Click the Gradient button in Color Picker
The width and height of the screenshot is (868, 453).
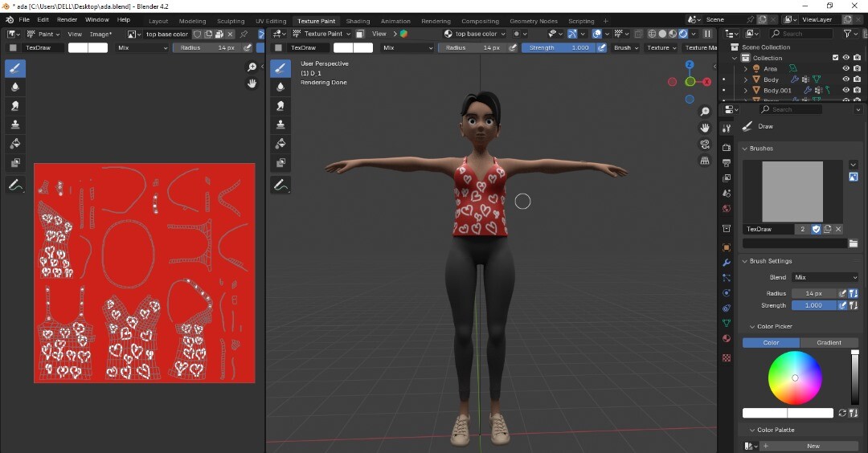(x=829, y=342)
